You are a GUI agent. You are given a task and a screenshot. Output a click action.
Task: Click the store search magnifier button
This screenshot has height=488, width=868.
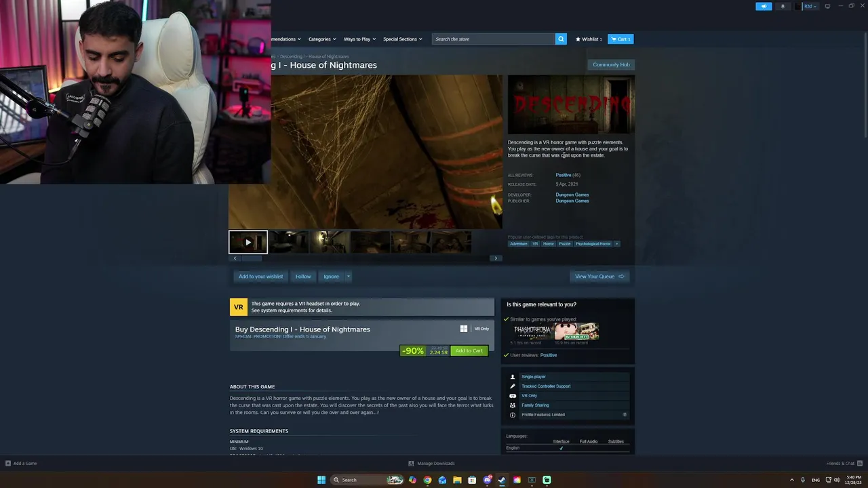click(561, 39)
